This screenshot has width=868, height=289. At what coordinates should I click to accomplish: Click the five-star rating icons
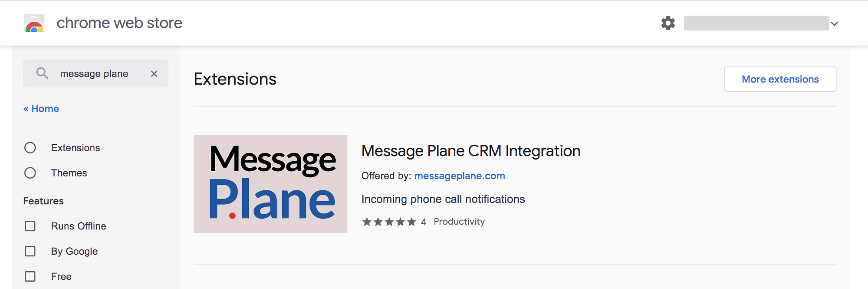(389, 222)
